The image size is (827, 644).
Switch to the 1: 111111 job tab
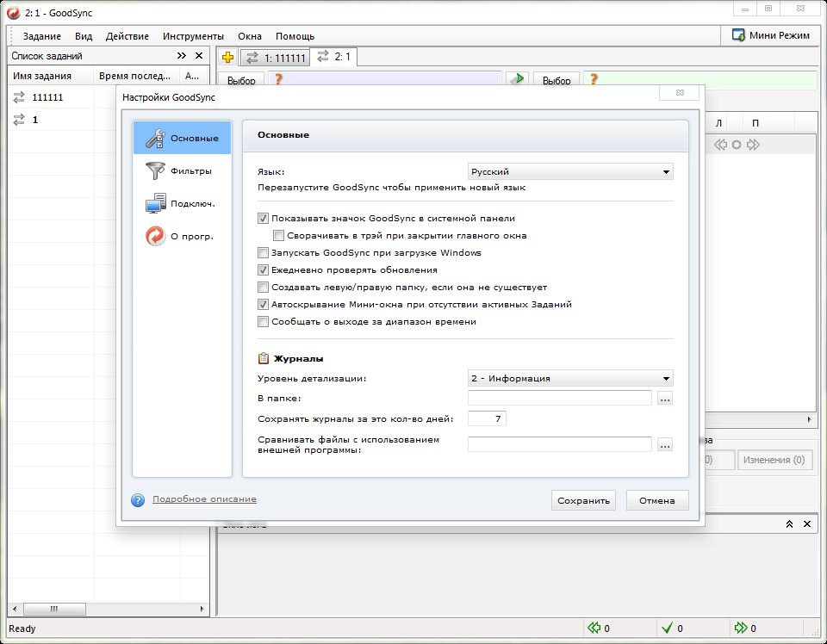(x=275, y=58)
